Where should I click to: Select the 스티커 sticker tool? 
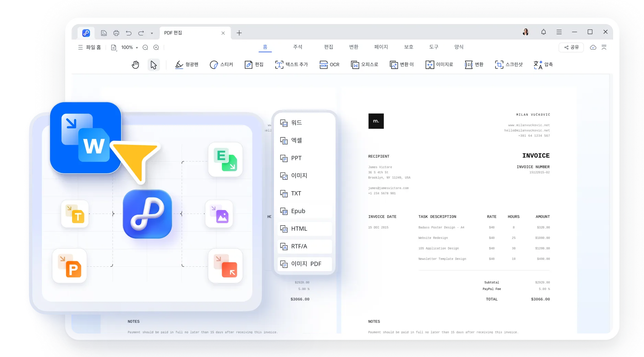[x=221, y=65]
